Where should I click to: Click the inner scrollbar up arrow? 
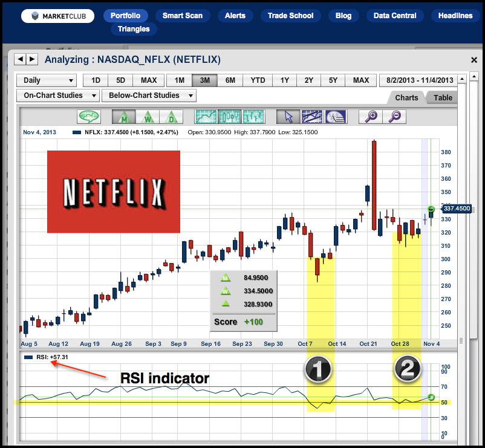pos(462,79)
